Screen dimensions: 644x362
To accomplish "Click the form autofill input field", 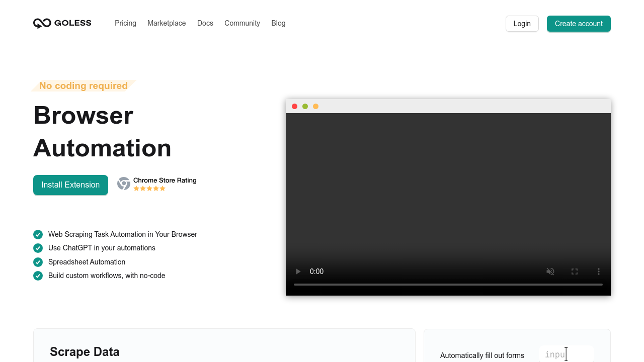I will pos(567,354).
